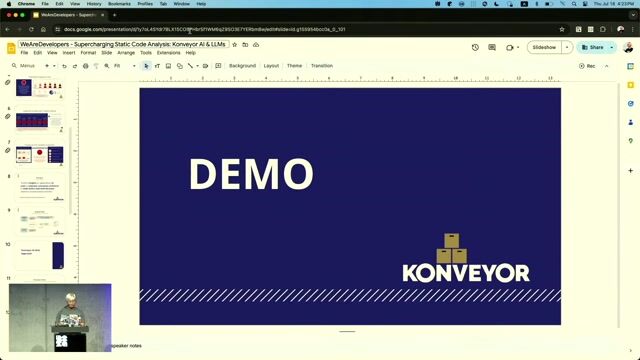This screenshot has width=640, height=360.
Task: Click the add comment toolbar icon
Action: 218,66
